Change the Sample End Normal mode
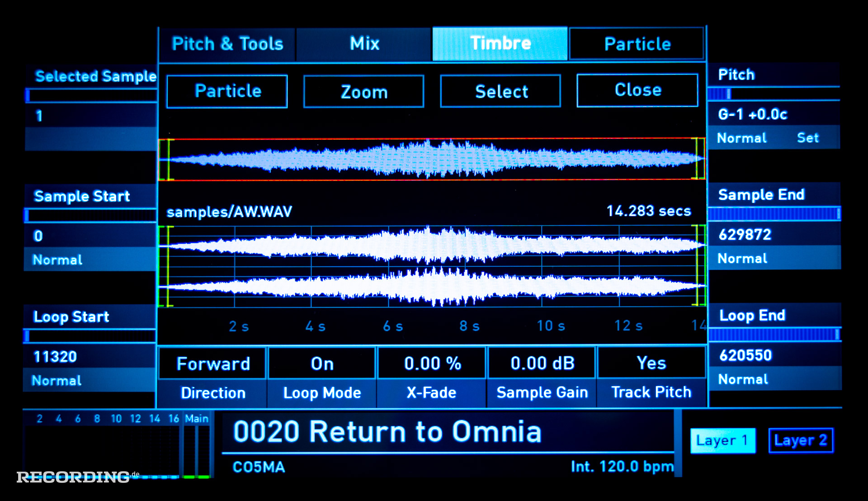Screen dimensions: 868x501 (774, 258)
